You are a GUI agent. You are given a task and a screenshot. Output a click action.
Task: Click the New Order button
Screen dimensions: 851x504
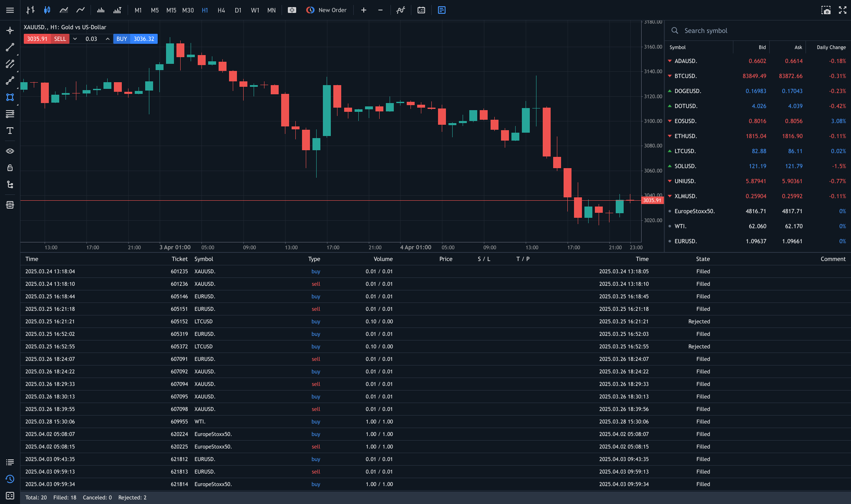point(327,10)
